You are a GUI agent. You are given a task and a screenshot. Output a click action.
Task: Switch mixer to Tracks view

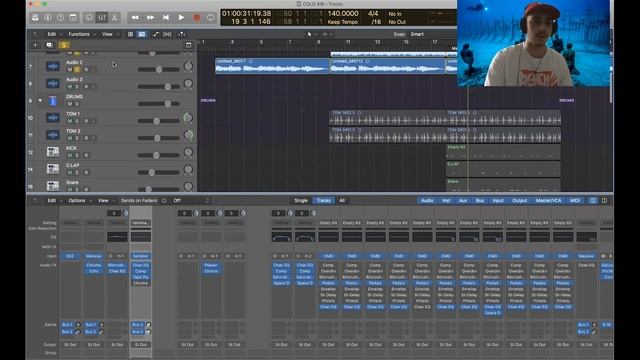point(324,200)
